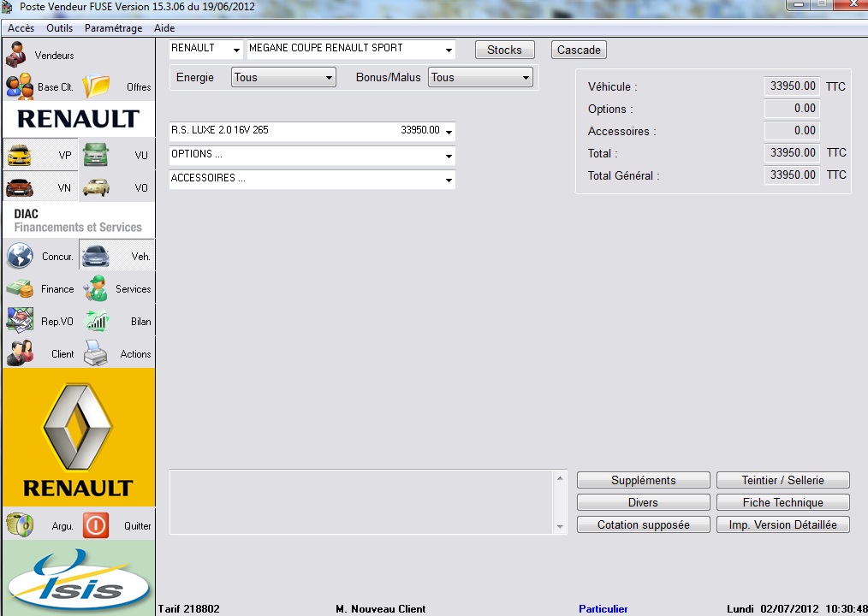868x616 pixels.
Task: Click the Cotation supposée button
Action: point(643,524)
